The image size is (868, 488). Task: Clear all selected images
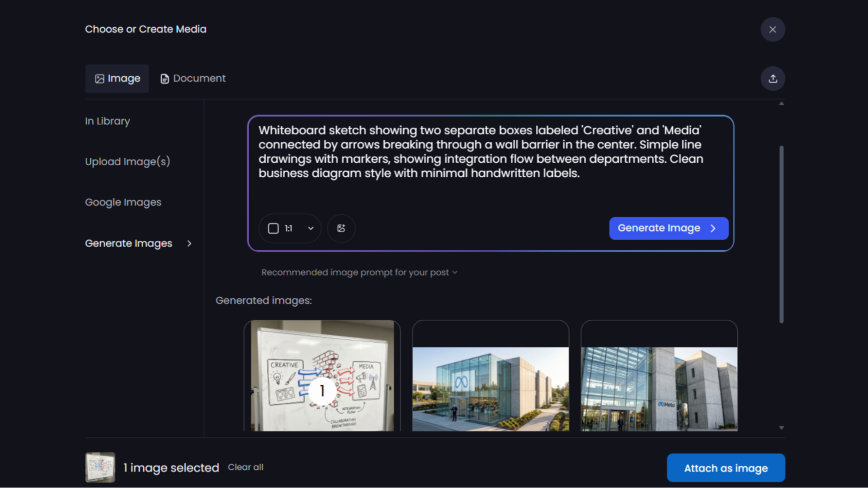pos(245,467)
